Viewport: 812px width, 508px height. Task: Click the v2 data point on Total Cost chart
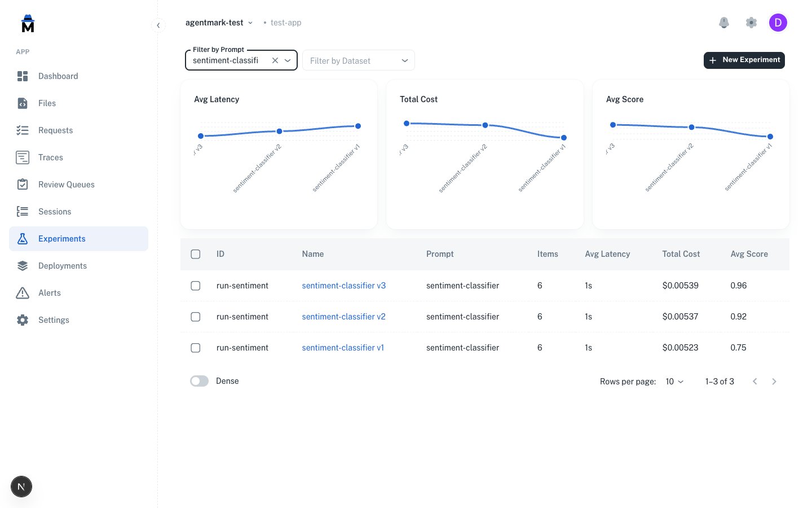tap(485, 125)
